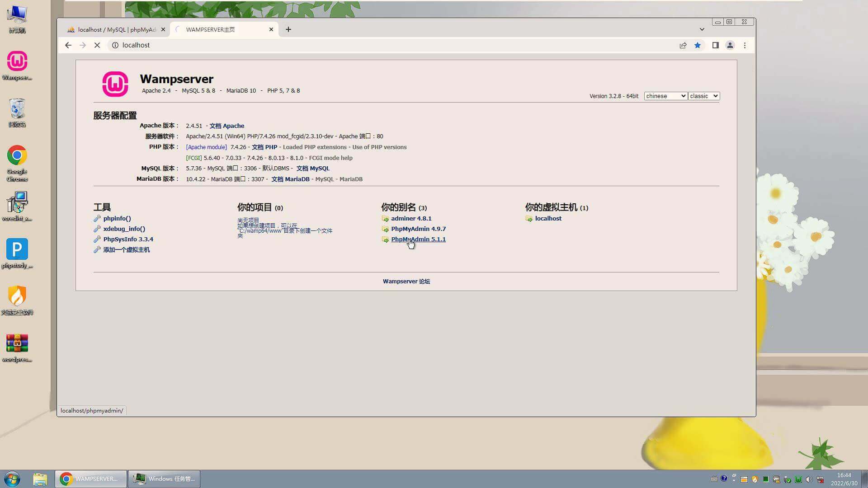Viewport: 868px width, 488px height.
Task: Click the blue bookmark star
Action: tap(698, 45)
